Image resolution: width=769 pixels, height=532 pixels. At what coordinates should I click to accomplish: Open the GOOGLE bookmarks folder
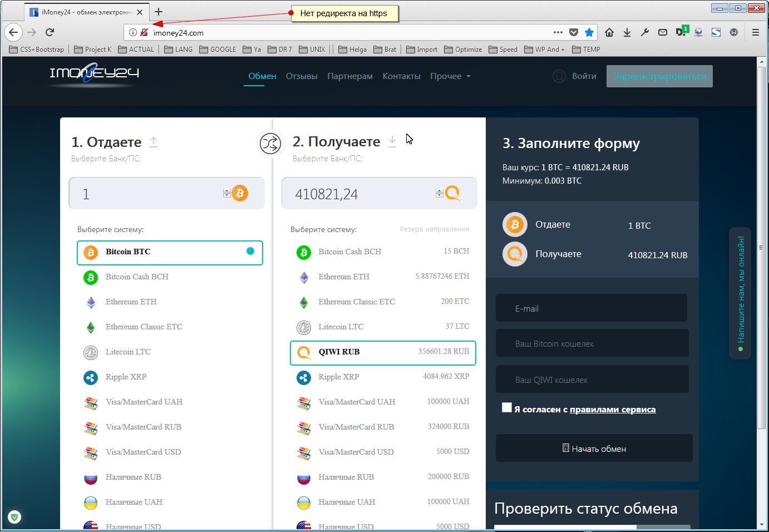218,50
